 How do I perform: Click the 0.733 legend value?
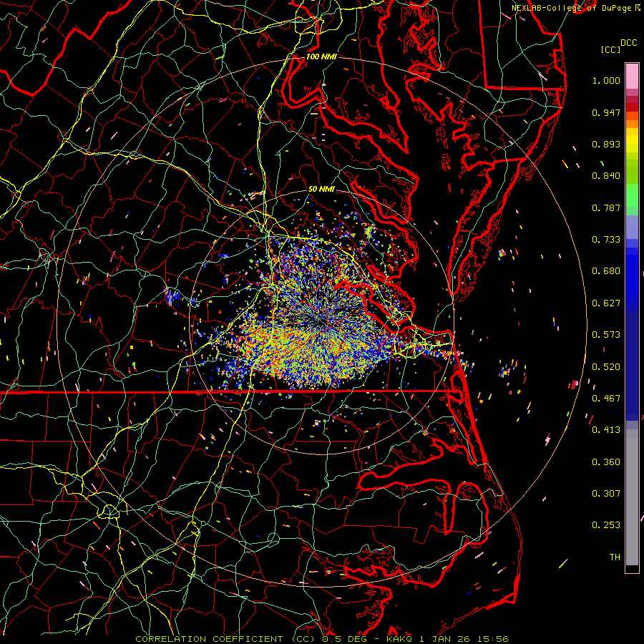(x=606, y=240)
